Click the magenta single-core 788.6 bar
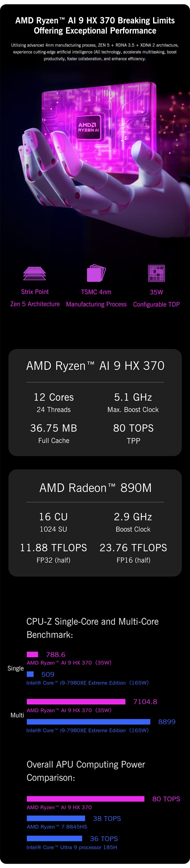The height and width of the screenshot is (868, 190). tap(32, 654)
